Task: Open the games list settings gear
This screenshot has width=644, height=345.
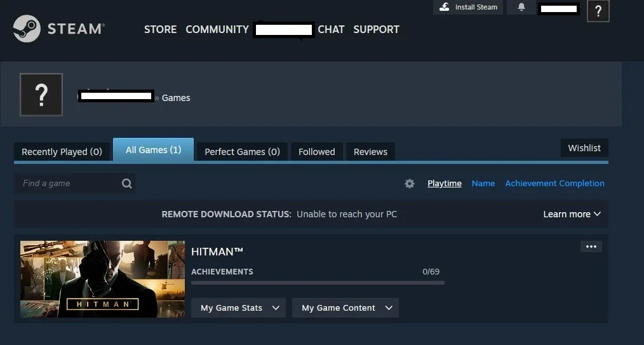Action: click(x=410, y=184)
